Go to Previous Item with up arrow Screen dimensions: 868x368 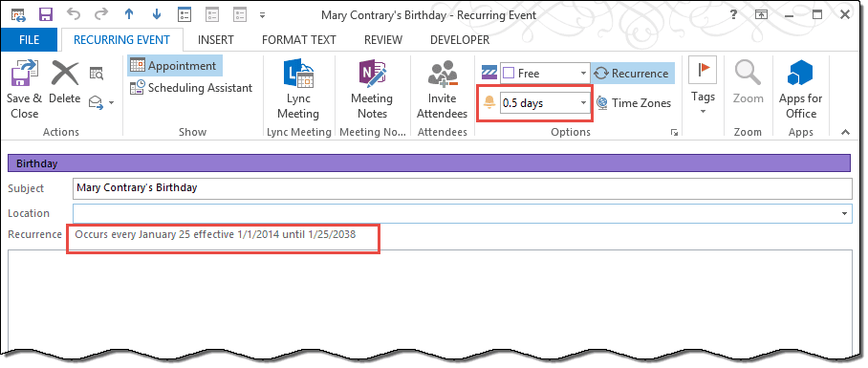point(129,14)
